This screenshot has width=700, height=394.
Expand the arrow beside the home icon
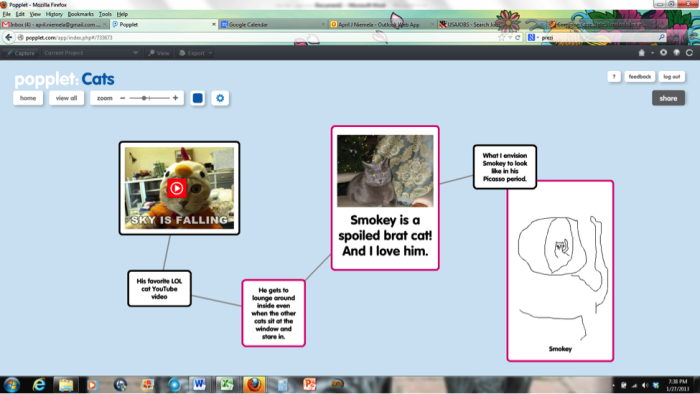coord(652,53)
